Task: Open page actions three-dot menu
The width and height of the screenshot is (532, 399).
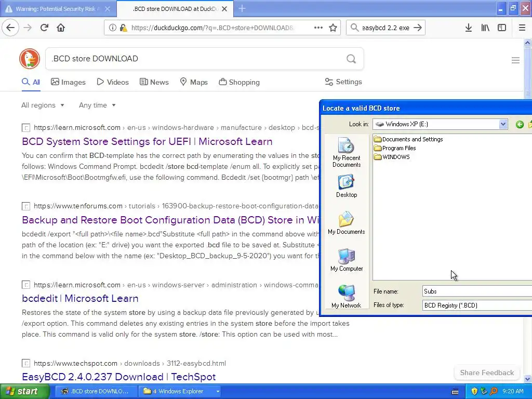Action: 318,28
